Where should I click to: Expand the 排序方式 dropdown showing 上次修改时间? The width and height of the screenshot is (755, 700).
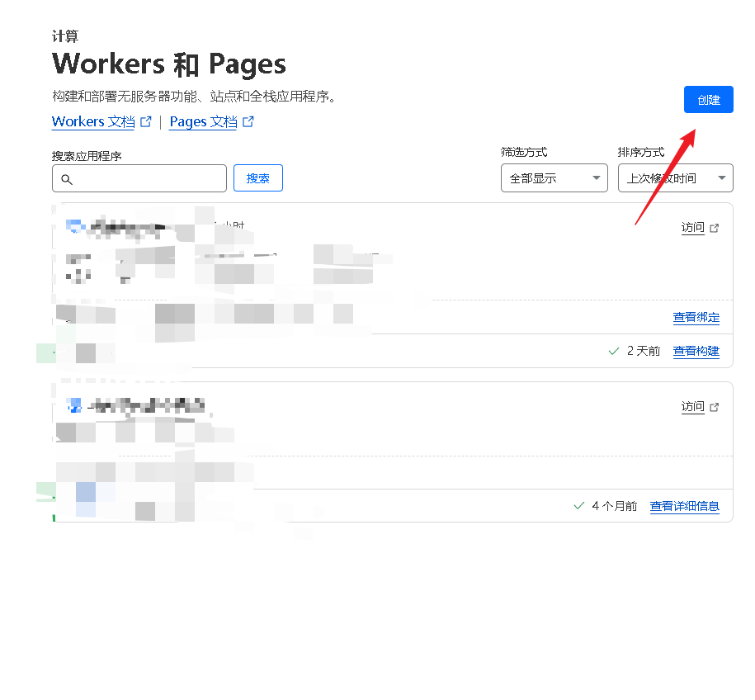[x=675, y=178]
